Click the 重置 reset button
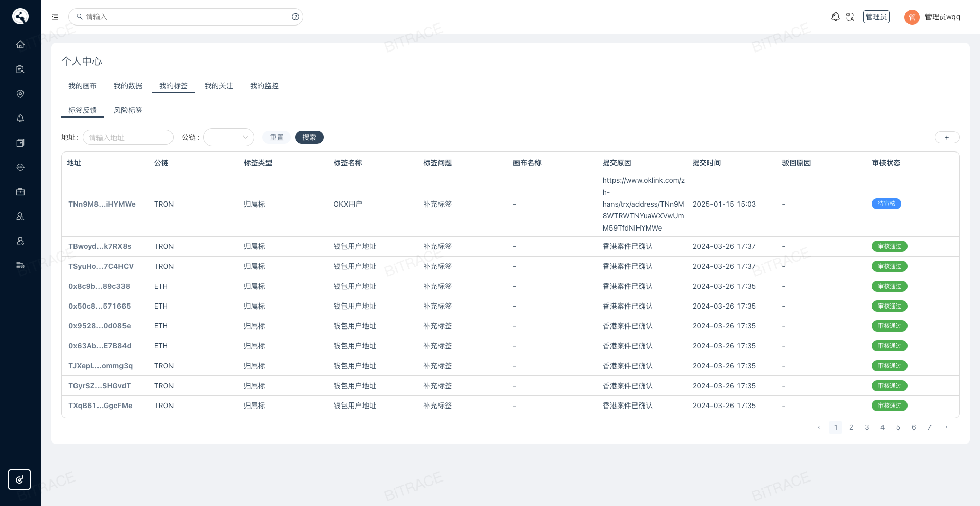 (x=277, y=137)
